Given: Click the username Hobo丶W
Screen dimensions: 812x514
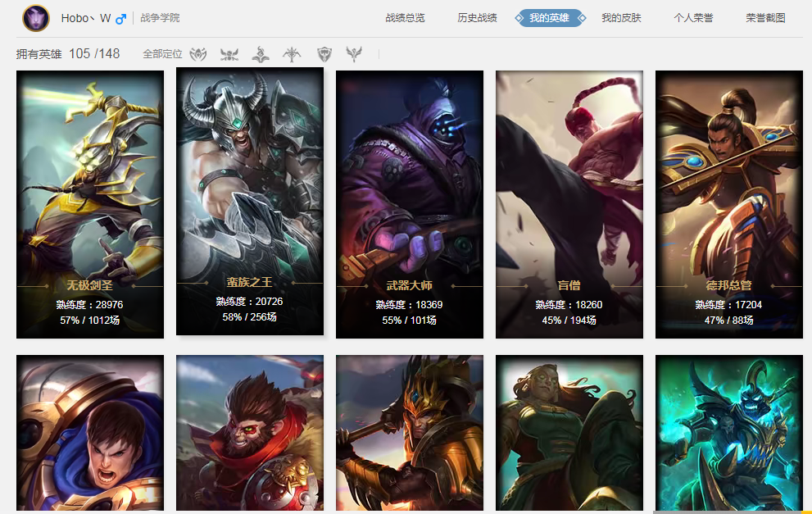Looking at the screenshot, I should tap(86, 18).
